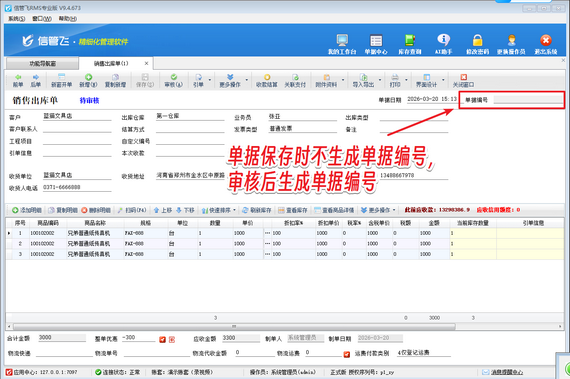Viewport: 570px width, 379px height.
Task: Click 退出系统 red exit icon
Action: tap(545, 44)
